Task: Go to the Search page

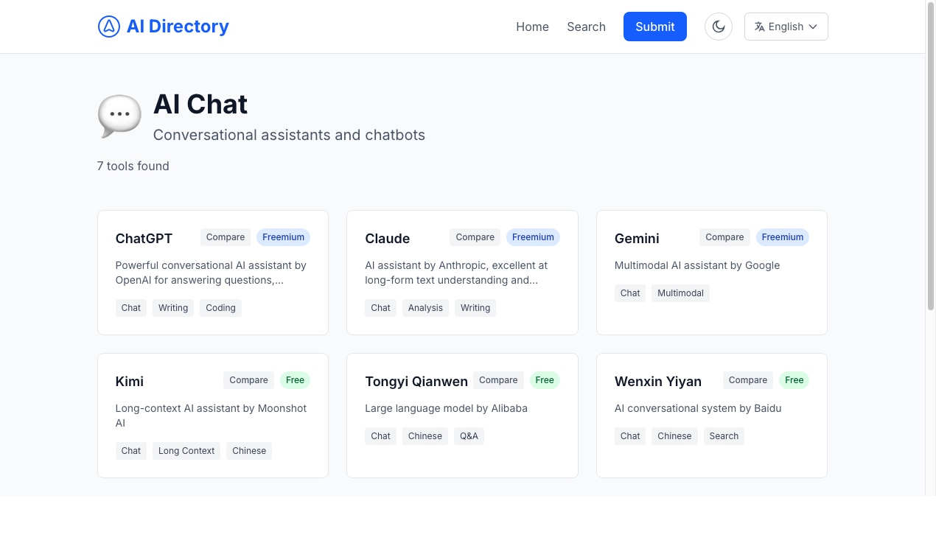Action: click(586, 27)
